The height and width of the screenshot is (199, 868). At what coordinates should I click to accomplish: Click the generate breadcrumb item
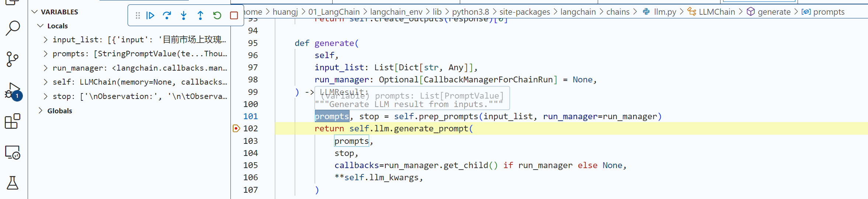click(x=774, y=12)
